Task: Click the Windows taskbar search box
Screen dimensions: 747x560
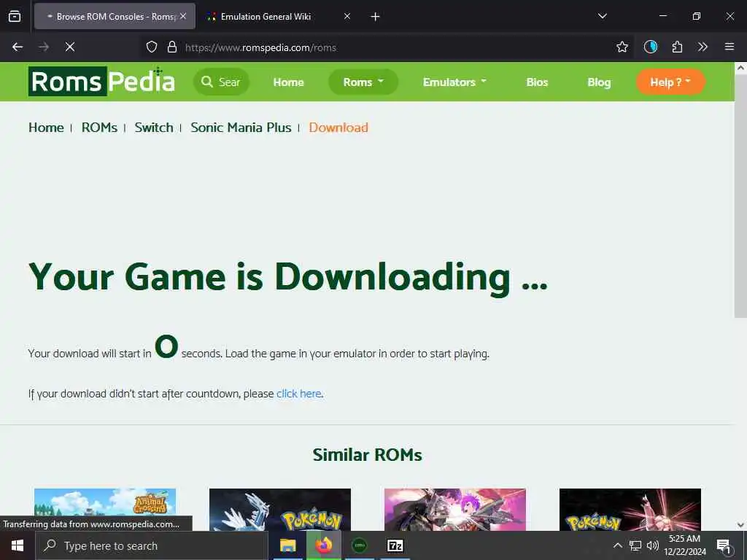Action: (x=152, y=545)
